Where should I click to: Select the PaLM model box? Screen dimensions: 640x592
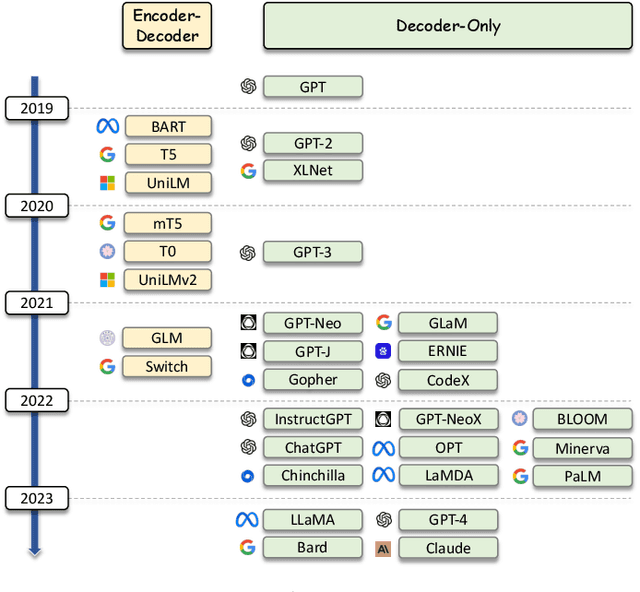[x=583, y=476]
